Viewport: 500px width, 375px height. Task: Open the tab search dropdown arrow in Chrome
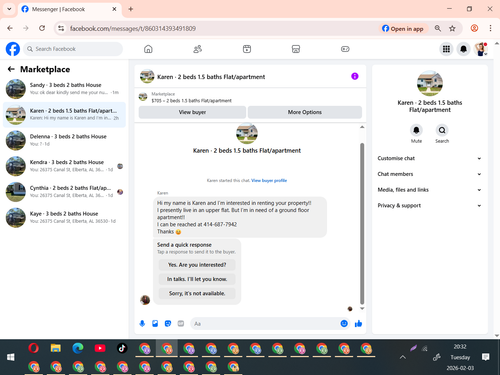pos(9,9)
